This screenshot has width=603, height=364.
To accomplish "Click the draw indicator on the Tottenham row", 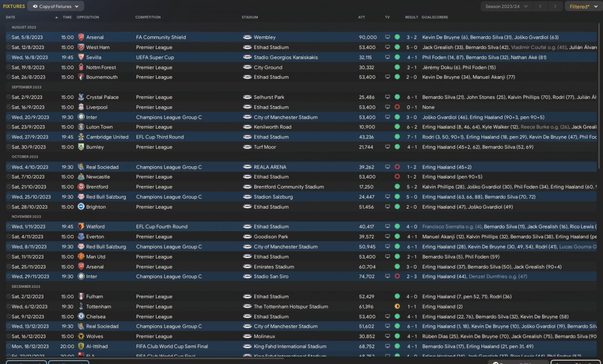I will [x=397, y=307].
